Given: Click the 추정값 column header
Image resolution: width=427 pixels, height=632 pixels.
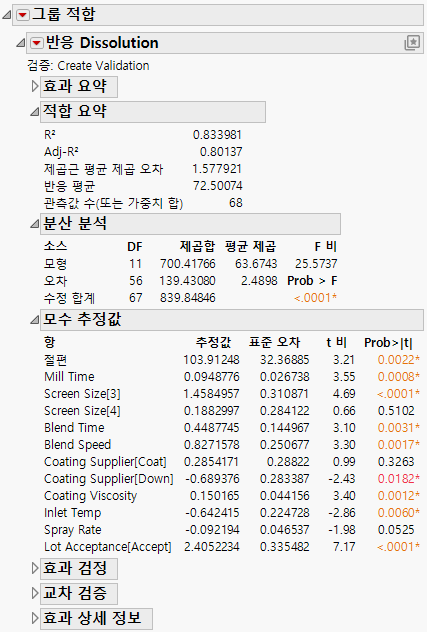Looking at the screenshot, I should 213,342.
